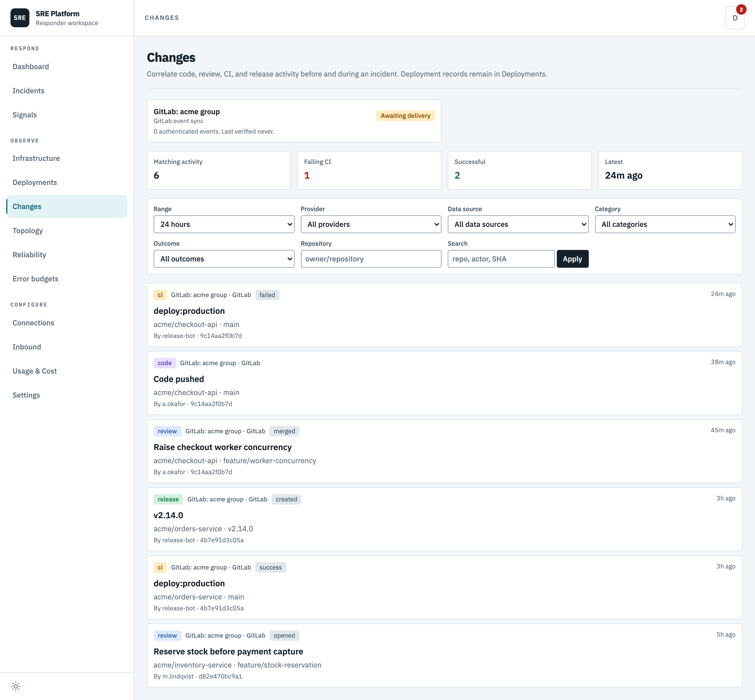Open the All providers dropdown
This screenshot has width=755, height=700.
371,224
